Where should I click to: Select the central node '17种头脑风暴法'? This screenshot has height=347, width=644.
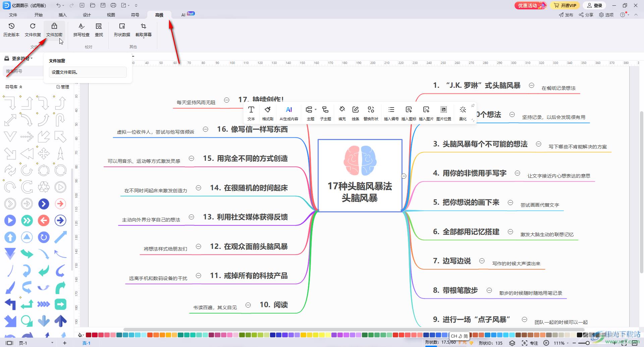[360, 176]
